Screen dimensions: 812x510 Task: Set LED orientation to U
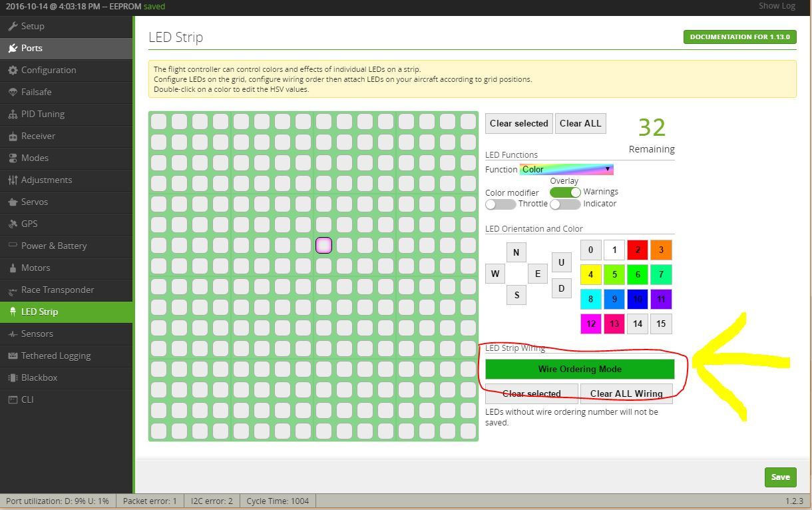(561, 262)
